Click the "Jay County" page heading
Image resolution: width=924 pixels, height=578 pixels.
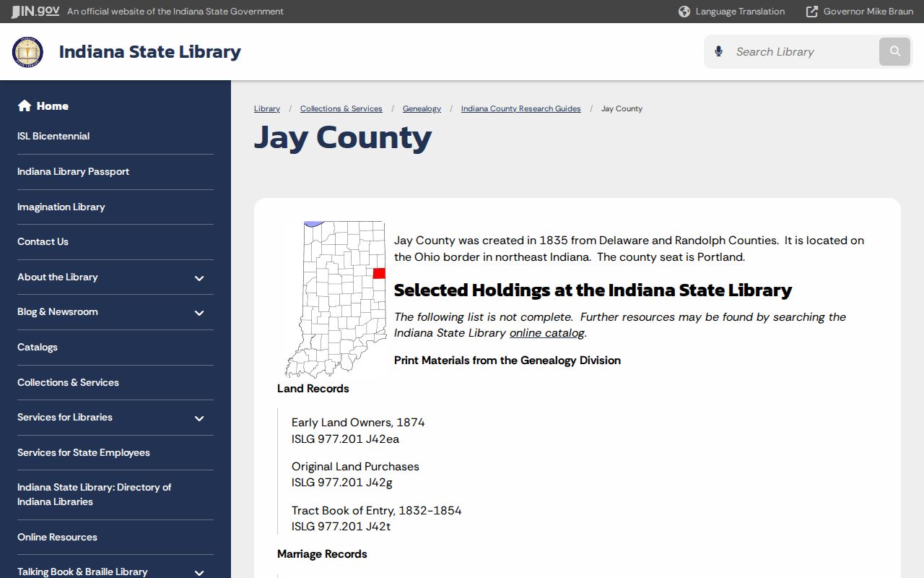tap(343, 137)
